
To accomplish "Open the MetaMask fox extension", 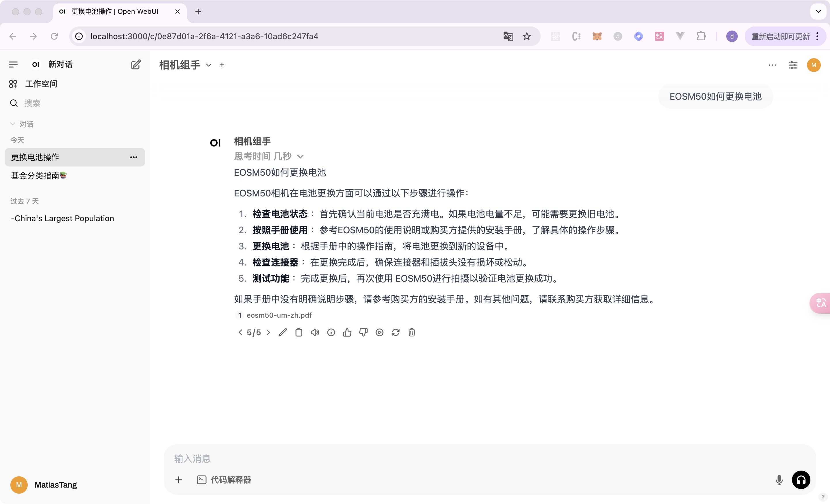I will point(597,36).
